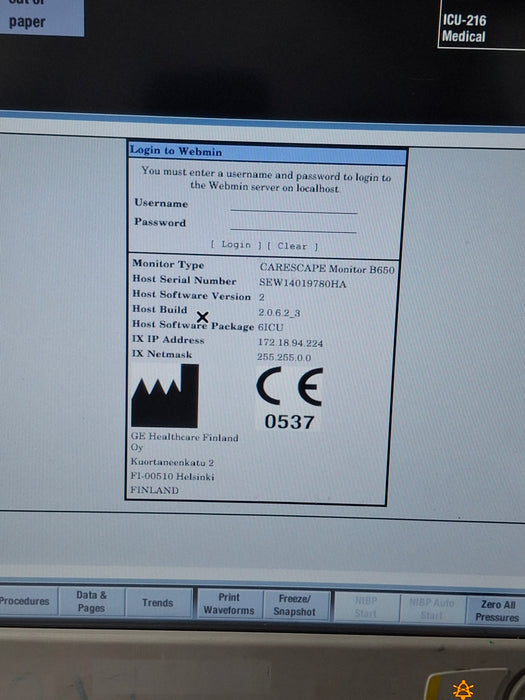
Task: Click the CARESCAPE Monitor B650 value
Action: (x=327, y=269)
